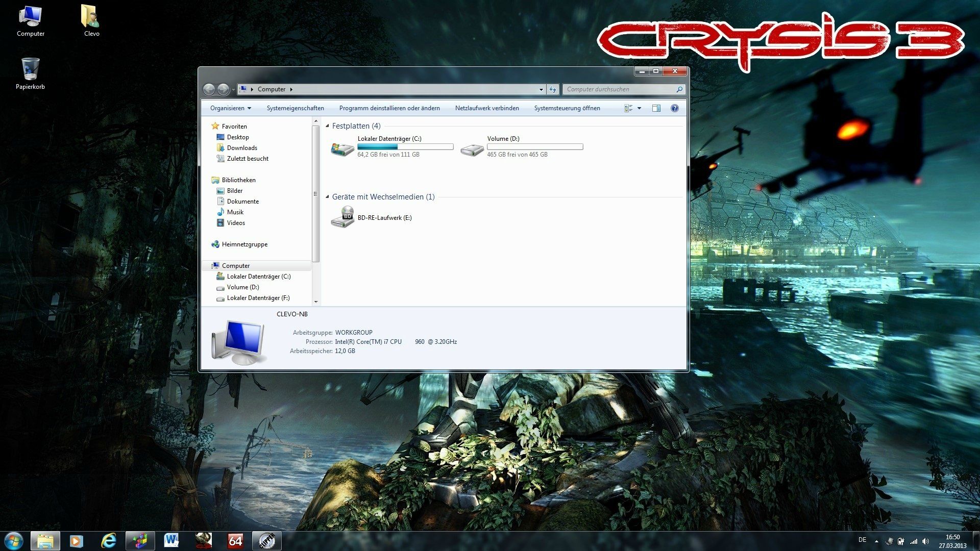Click Windows Explorer taskbar icon
Viewport: 980px width, 551px height.
point(45,541)
